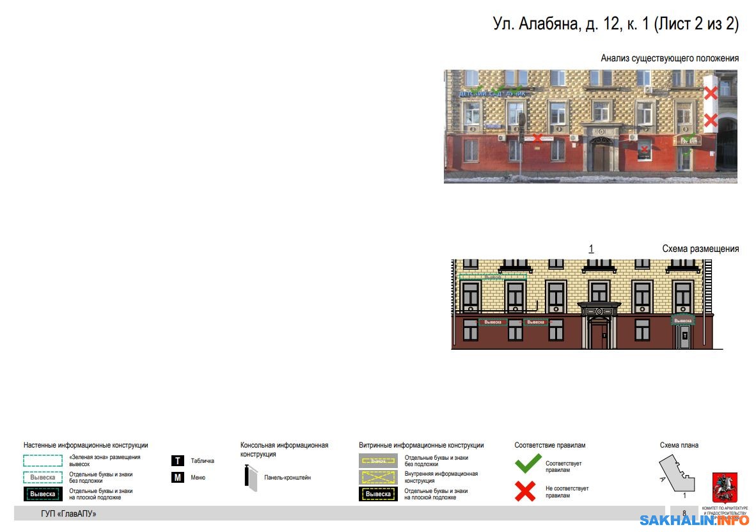Click the yellow crossed internal construction sample

pos(378,477)
